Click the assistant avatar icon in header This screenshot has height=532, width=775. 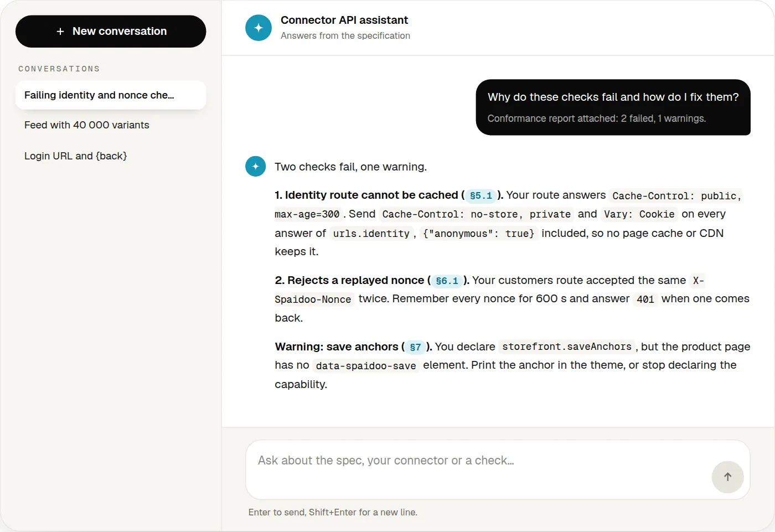pos(259,28)
